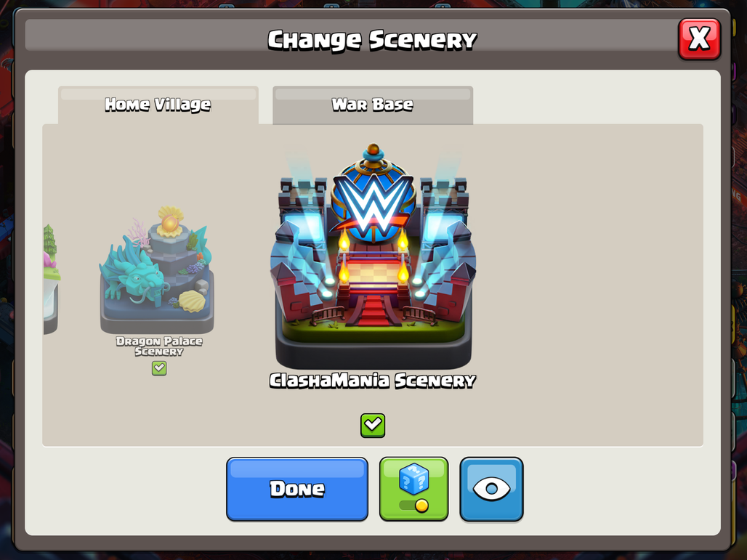The width and height of the screenshot is (747, 560).
Task: Click the ClashaMania Scenery title text
Action: click(x=373, y=381)
